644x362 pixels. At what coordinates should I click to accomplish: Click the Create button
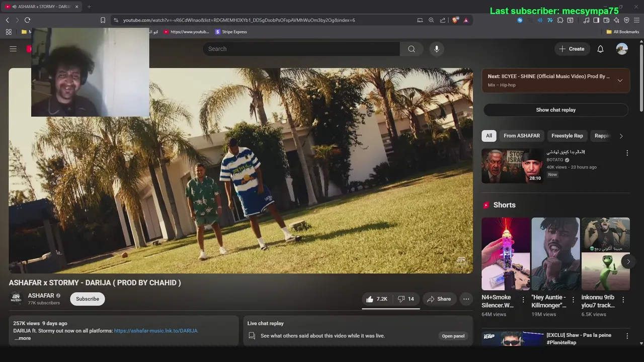[x=572, y=49]
